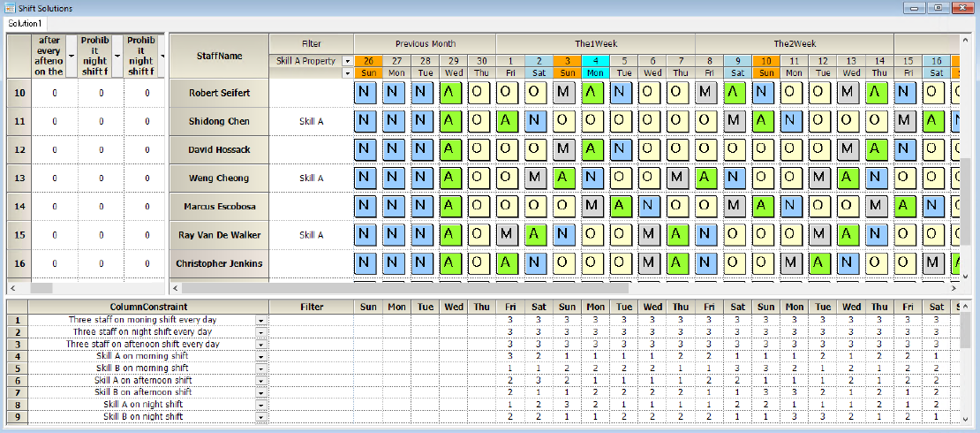
Task: Click Ray Van De Walker's A shift on Thu 7
Action: coord(677,235)
